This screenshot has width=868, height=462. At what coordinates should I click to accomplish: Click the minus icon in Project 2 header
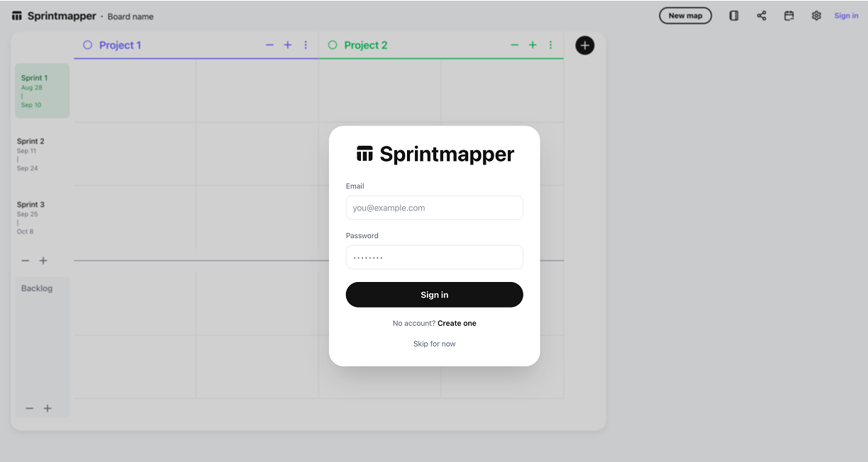(515, 45)
